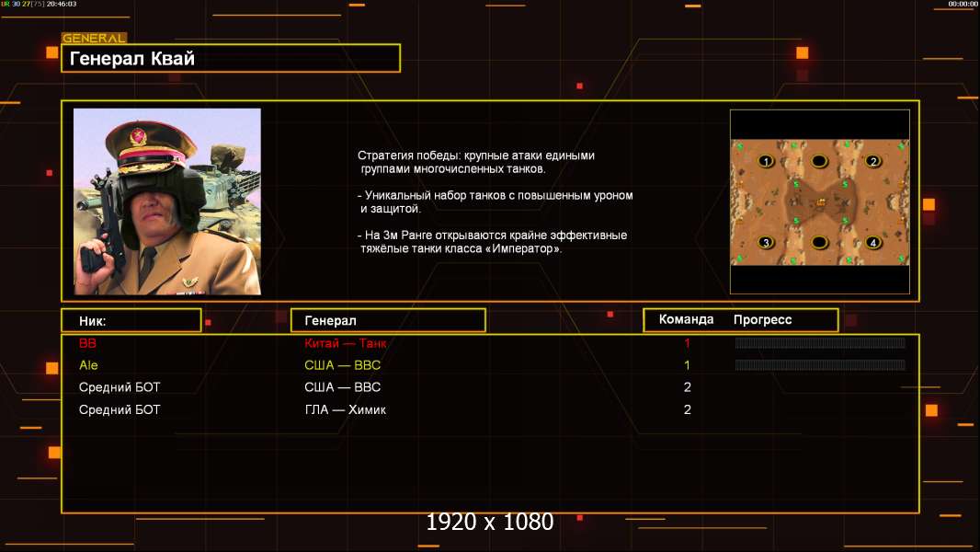This screenshot has width=980, height=552.
Task: Click the yellow 'США — ВВС' entry for Ale
Action: tap(343, 365)
